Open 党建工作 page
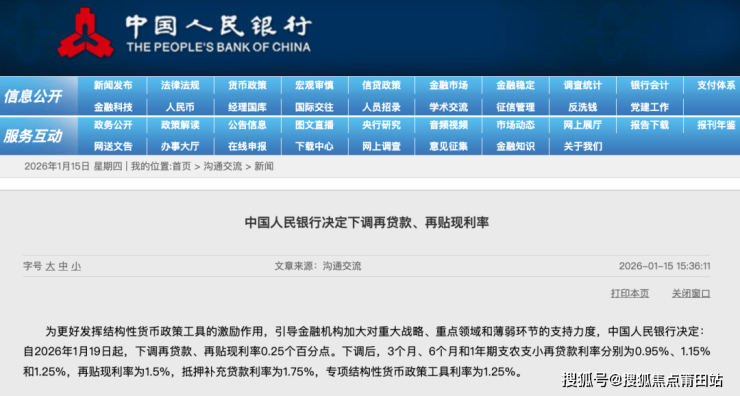Image resolution: width=740 pixels, height=396 pixels. pos(649,107)
